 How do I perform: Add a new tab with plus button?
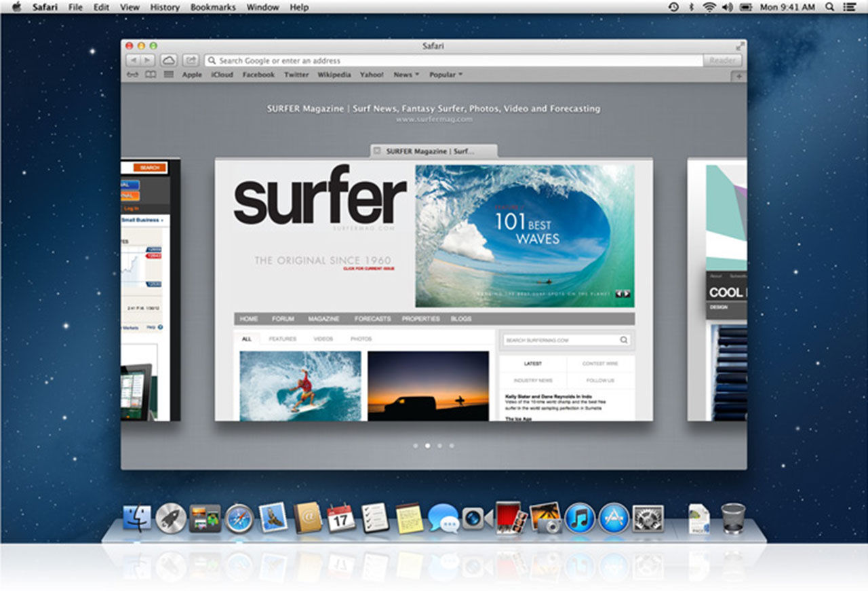pos(738,77)
